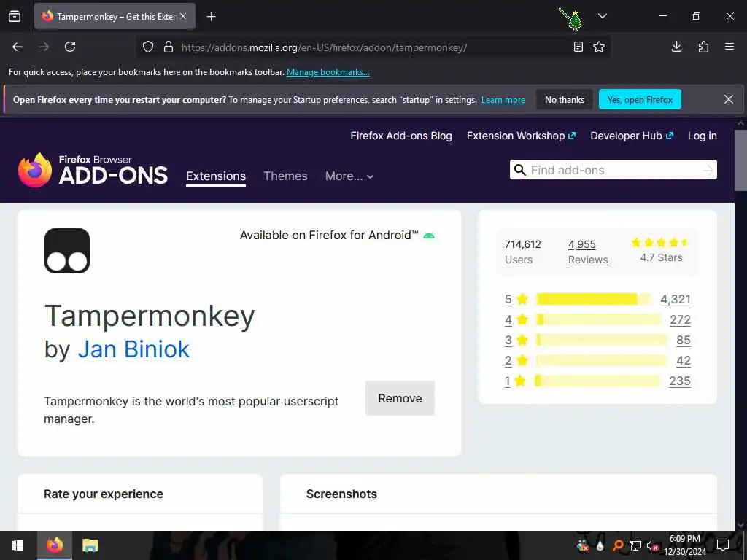Decline with No thanks button

(x=565, y=99)
